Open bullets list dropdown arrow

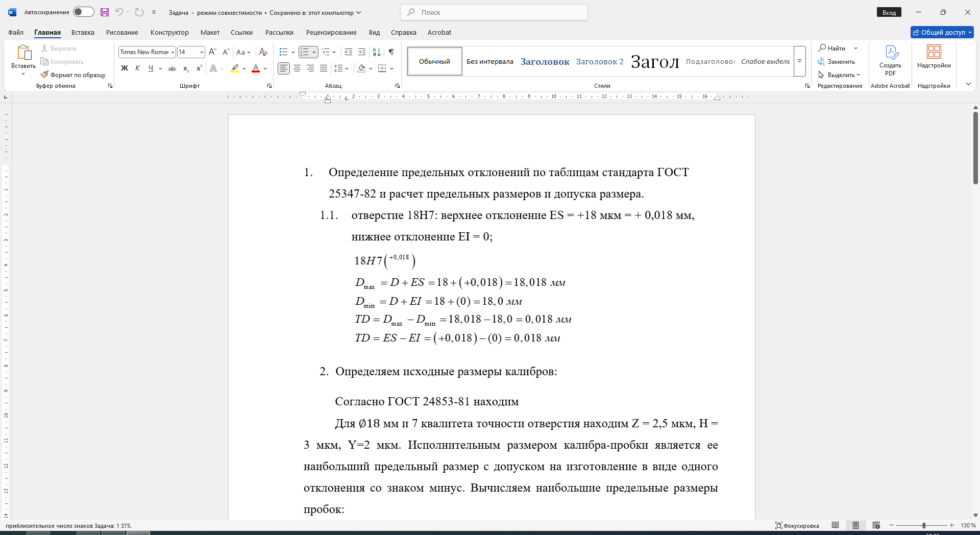tap(293, 52)
